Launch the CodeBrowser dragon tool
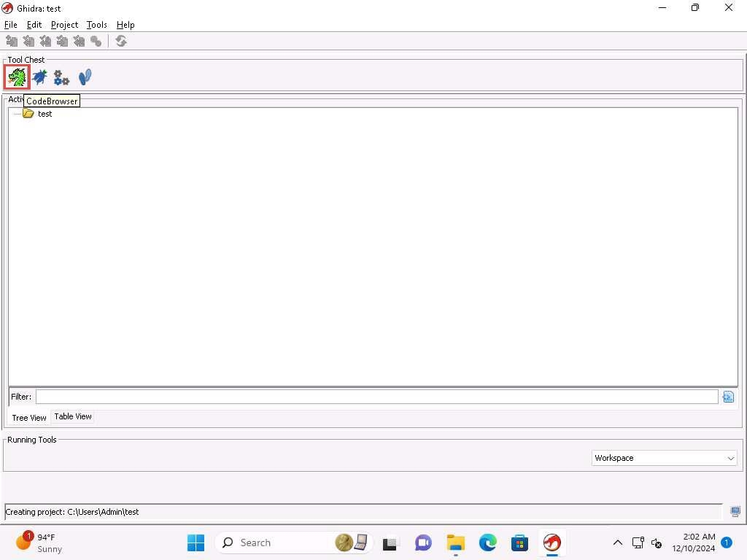Viewport: 747px width, 560px height. pyautogui.click(x=17, y=77)
